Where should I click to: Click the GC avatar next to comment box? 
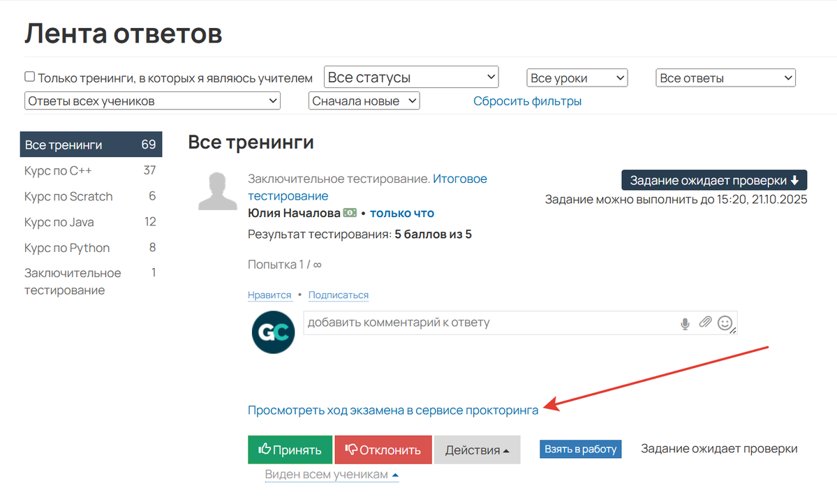tap(273, 332)
